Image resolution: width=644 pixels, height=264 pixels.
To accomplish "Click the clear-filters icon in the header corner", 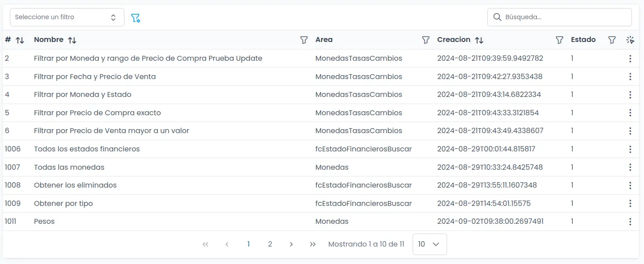I will [x=630, y=40].
